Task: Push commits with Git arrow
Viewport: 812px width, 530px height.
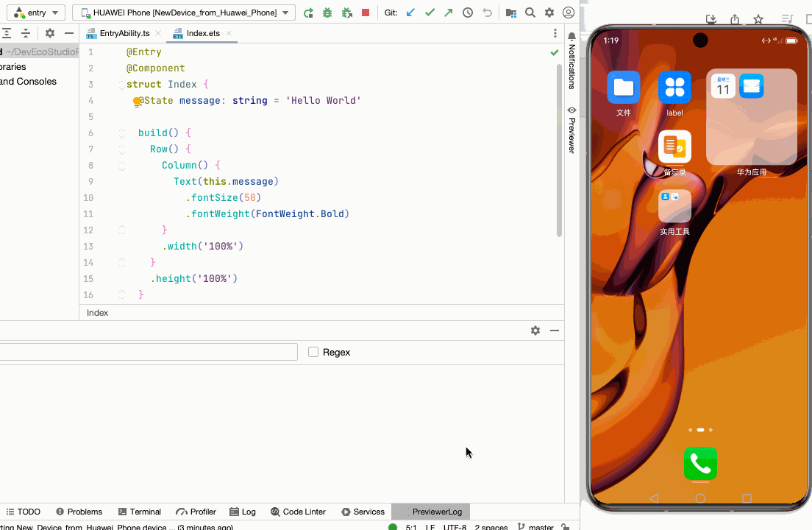Action: [x=449, y=13]
